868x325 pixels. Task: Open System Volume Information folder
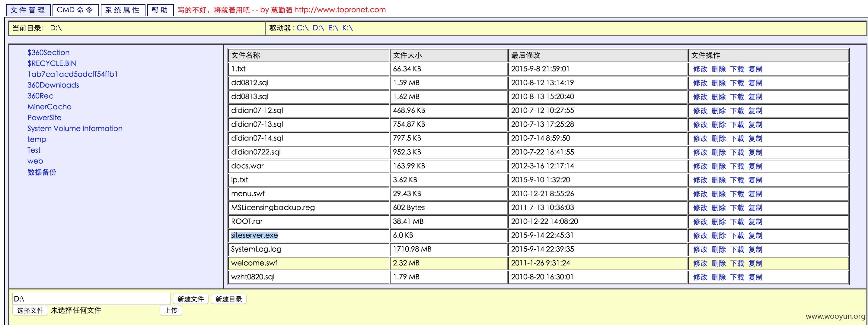(75, 128)
